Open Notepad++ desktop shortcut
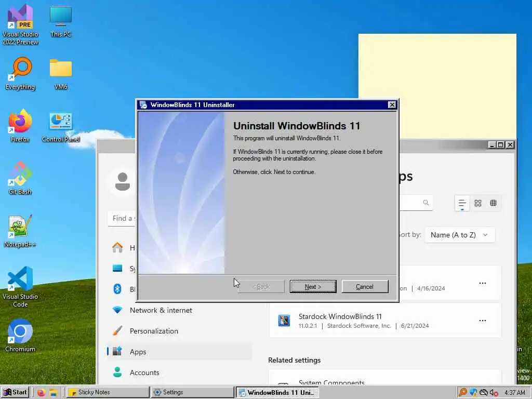 click(x=20, y=231)
